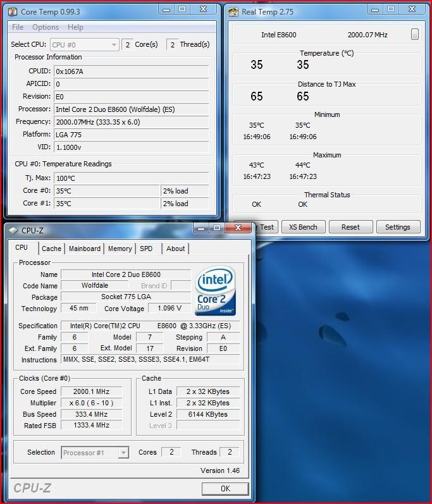Click the Package value Socket 775 LGA
Viewport: 432px width, 504px height.
point(126,297)
